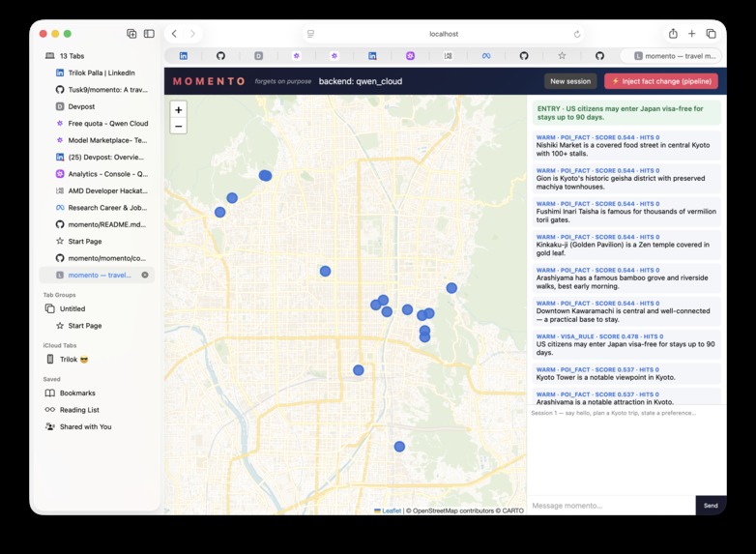
Task: Open Shared with You in sidebar
Action: (x=97, y=426)
